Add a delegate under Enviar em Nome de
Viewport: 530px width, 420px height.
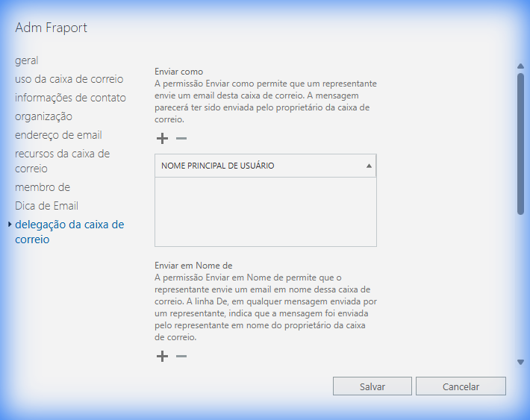pyautogui.click(x=162, y=357)
